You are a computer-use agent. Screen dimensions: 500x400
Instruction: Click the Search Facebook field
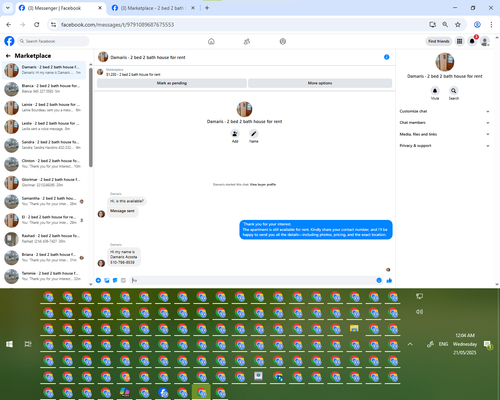53,41
